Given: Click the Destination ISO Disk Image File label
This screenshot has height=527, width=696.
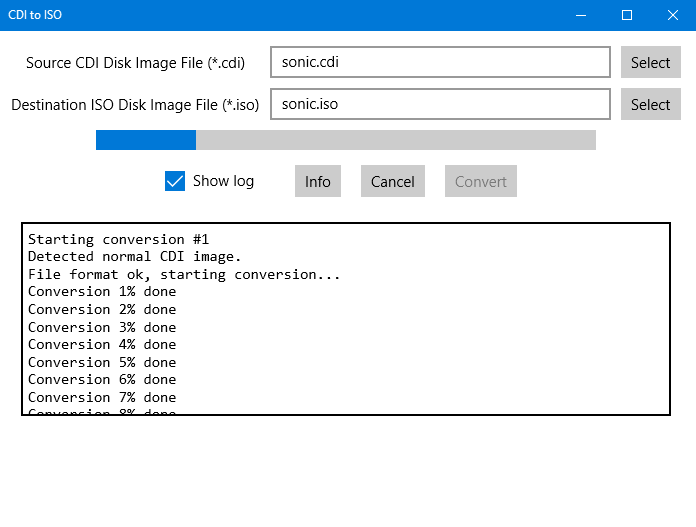Looking at the screenshot, I should pos(135,105).
